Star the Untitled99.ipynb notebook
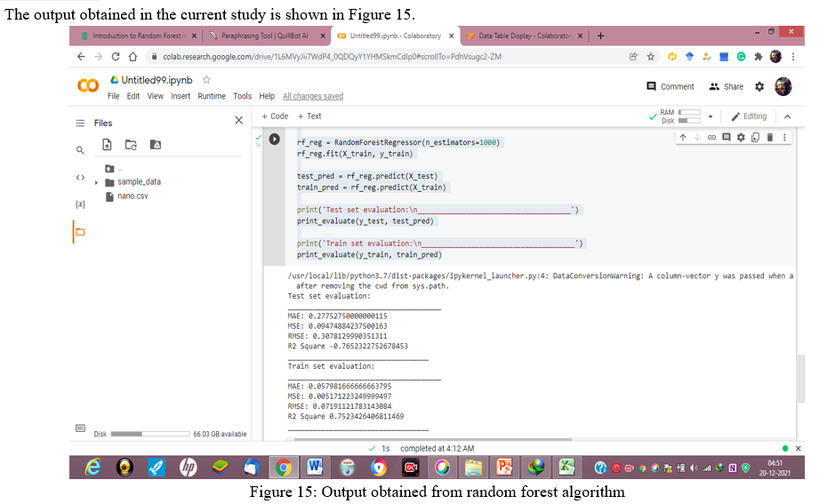Viewport: 819px width, 504px height. click(207, 80)
